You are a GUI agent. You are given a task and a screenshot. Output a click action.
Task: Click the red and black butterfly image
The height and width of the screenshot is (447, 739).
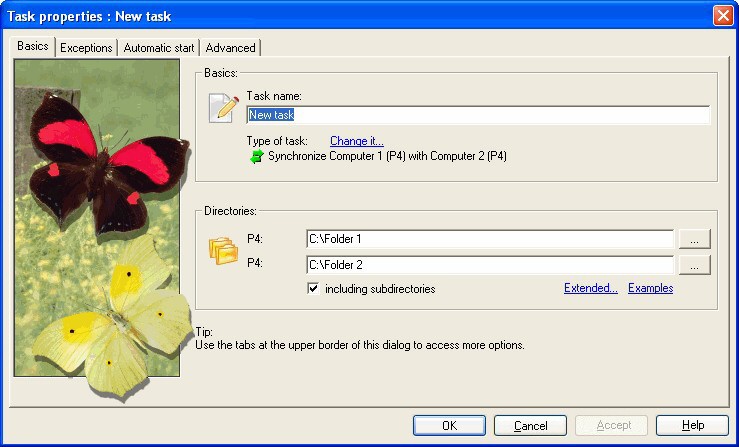[109, 163]
